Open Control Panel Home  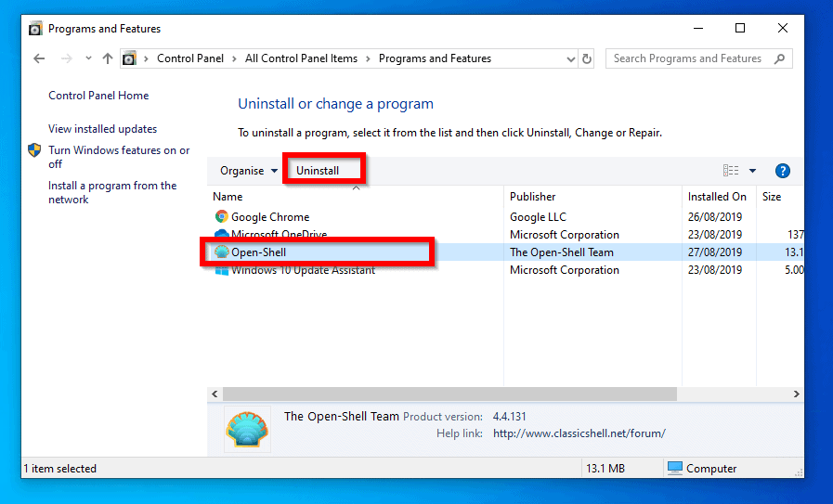tap(98, 96)
